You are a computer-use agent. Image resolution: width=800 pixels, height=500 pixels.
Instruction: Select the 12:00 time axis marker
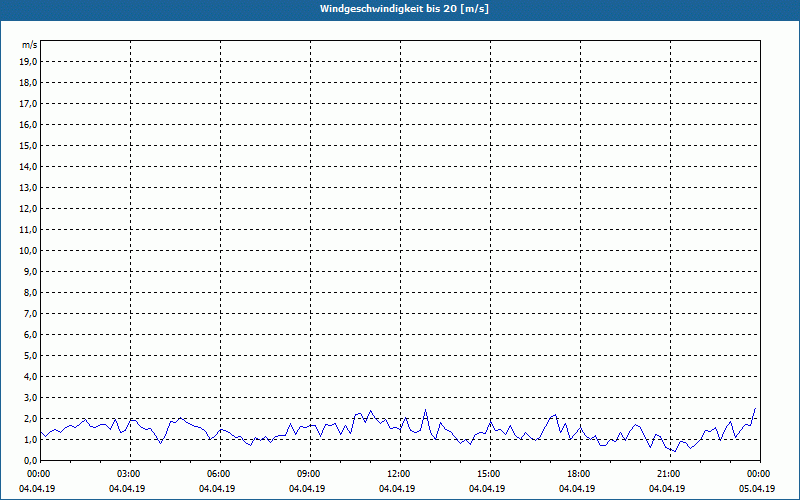coord(401,474)
